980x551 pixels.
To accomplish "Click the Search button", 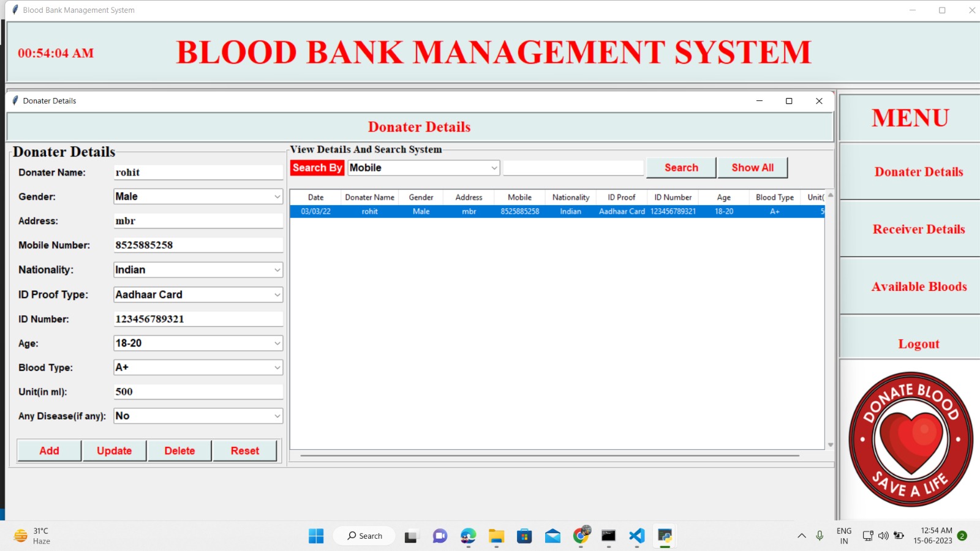I will coord(681,168).
